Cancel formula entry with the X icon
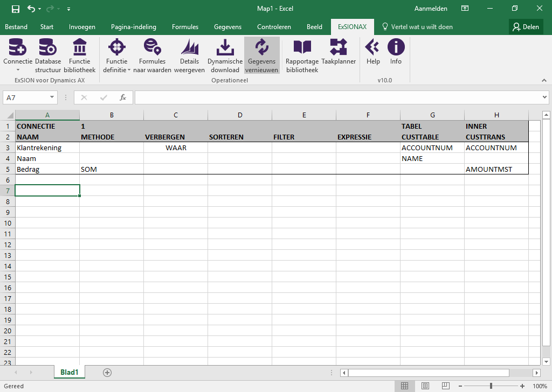The image size is (552, 392). (x=84, y=98)
